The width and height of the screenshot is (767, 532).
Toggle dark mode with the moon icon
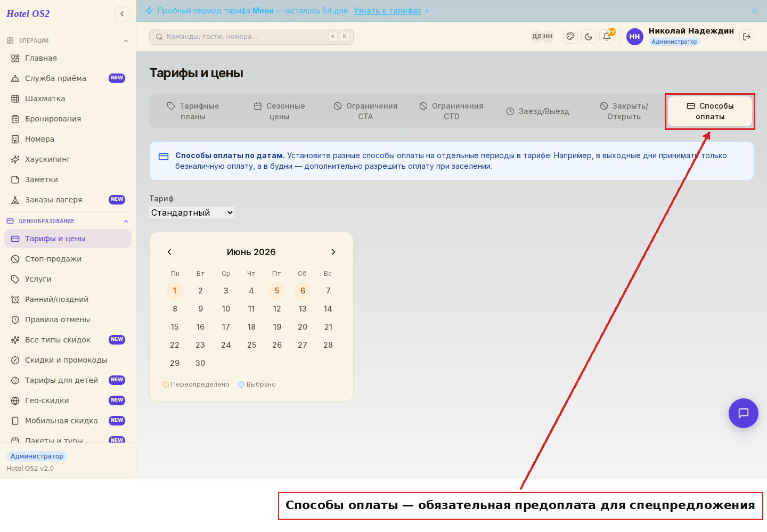[589, 37]
